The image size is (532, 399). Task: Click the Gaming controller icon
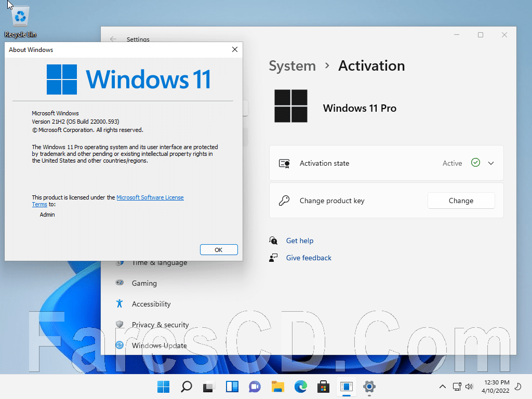pos(119,283)
